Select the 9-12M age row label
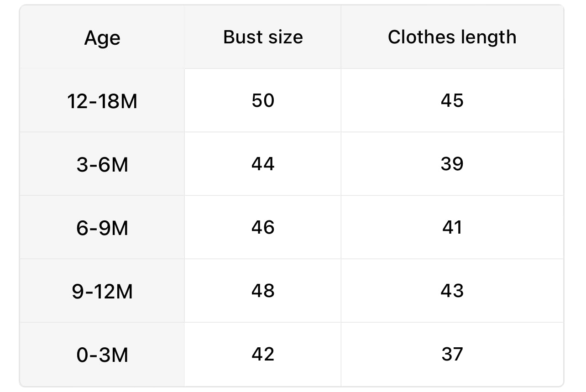 (102, 291)
